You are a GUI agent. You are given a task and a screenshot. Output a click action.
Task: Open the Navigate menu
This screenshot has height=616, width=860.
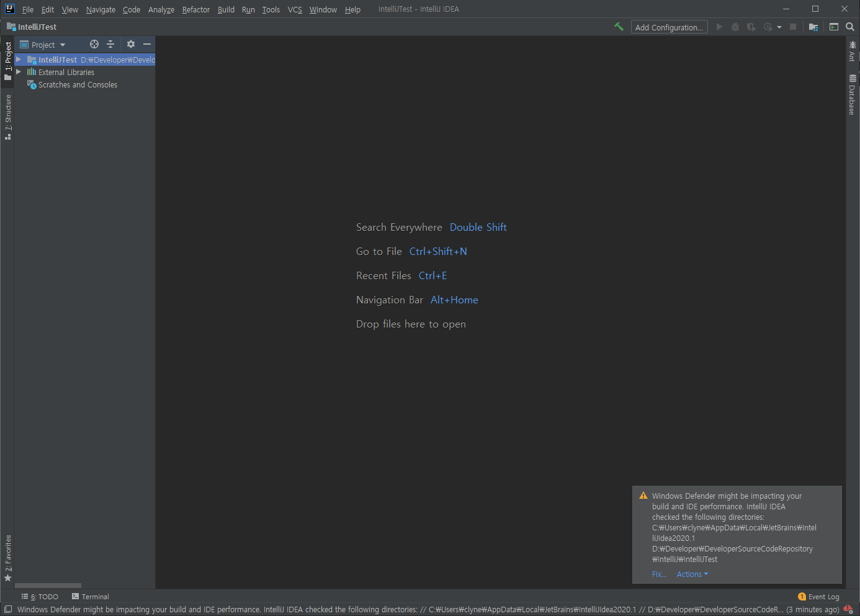pos(101,9)
